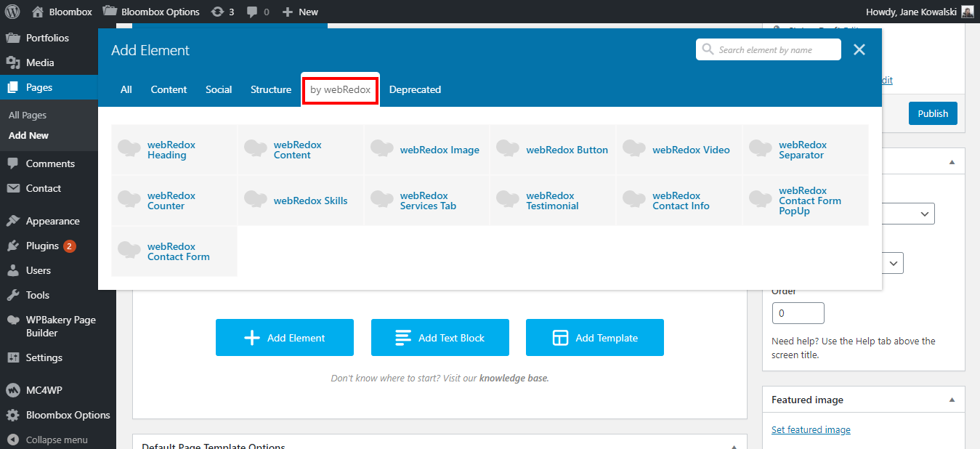The height and width of the screenshot is (449, 980).
Task: Add webRedox Testimonial element
Action: (553, 201)
